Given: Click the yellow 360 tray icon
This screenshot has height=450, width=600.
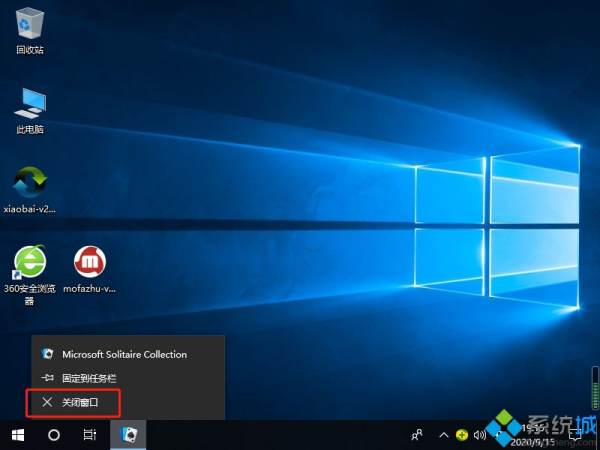Looking at the screenshot, I should [x=462, y=435].
